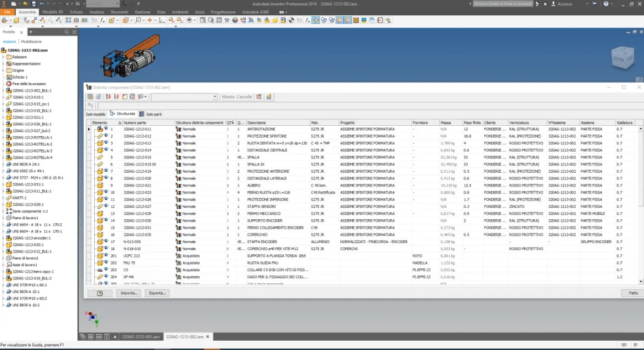
Task: Click the Fatto button
Action: (633, 293)
